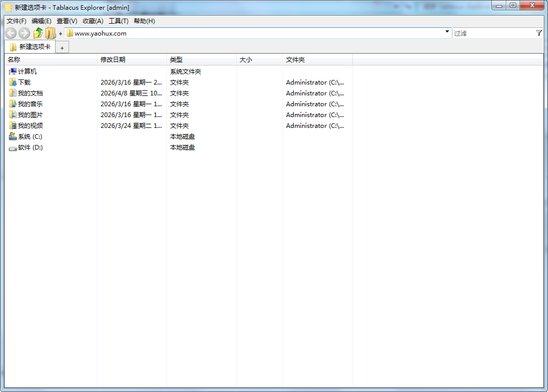Open the address bar history dropdown arrow
This screenshot has height=392, width=548.
447,32
